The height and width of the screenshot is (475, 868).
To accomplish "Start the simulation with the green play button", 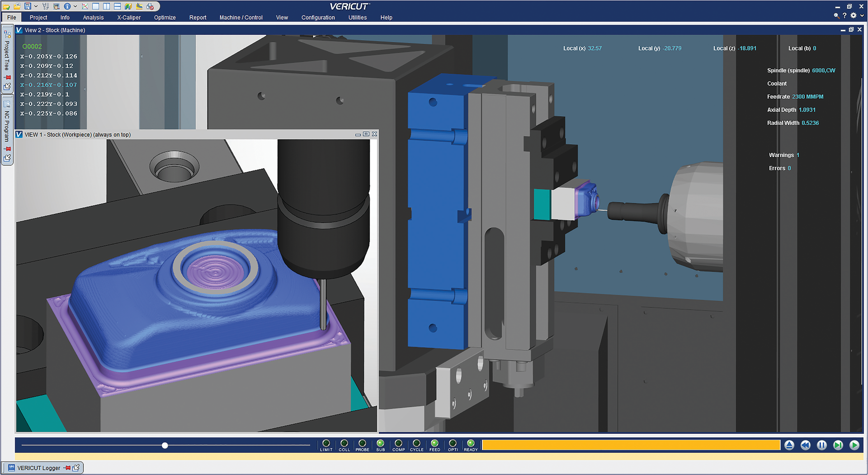I will [854, 445].
